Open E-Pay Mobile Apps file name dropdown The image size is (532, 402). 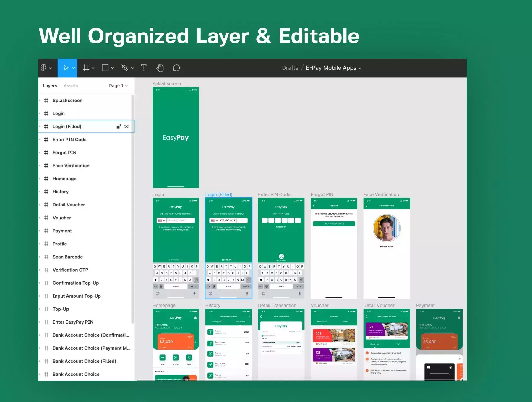(334, 68)
